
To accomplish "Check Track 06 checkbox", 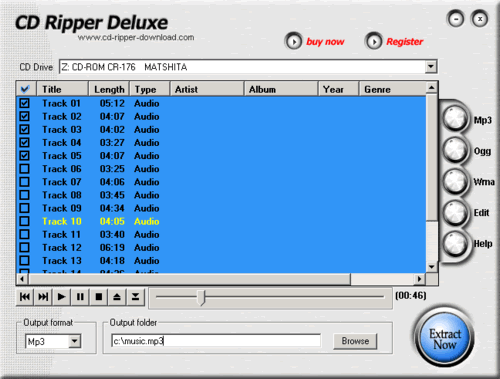I will pos(24,169).
